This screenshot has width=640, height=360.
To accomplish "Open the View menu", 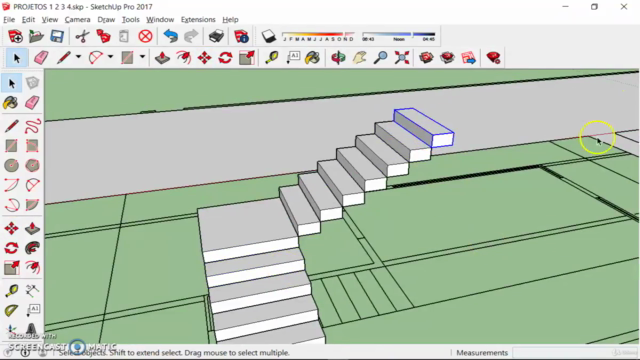I will click(50, 20).
